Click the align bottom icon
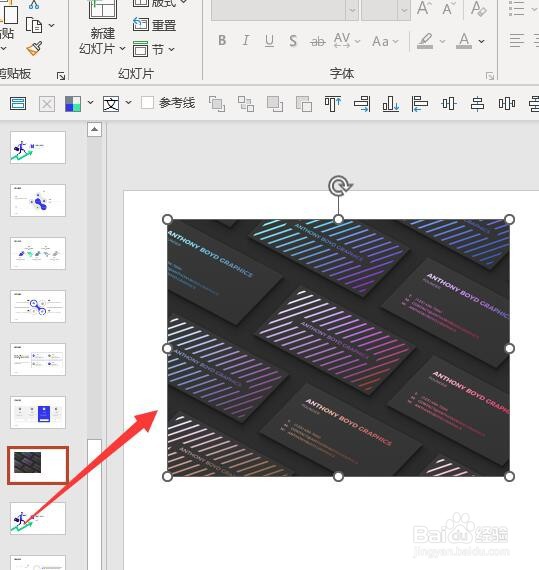 pos(391,104)
